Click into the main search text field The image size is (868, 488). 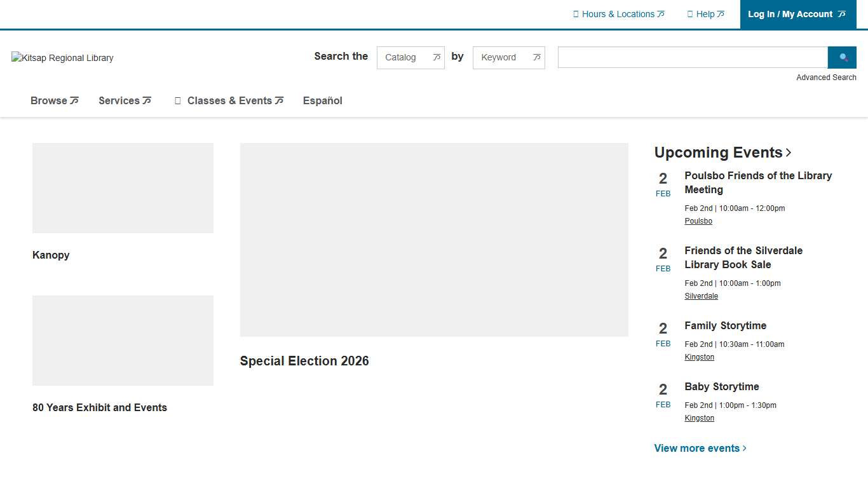pos(692,57)
